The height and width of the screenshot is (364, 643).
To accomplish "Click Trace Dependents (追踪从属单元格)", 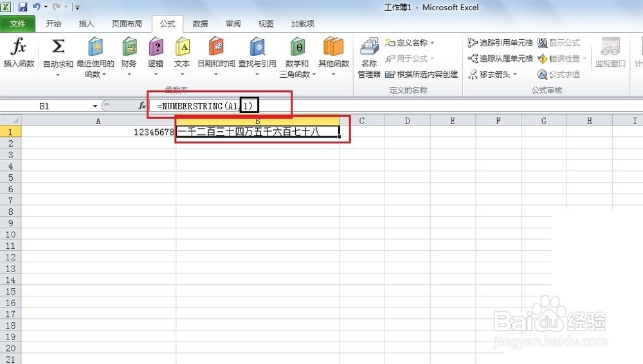I will tap(500, 59).
